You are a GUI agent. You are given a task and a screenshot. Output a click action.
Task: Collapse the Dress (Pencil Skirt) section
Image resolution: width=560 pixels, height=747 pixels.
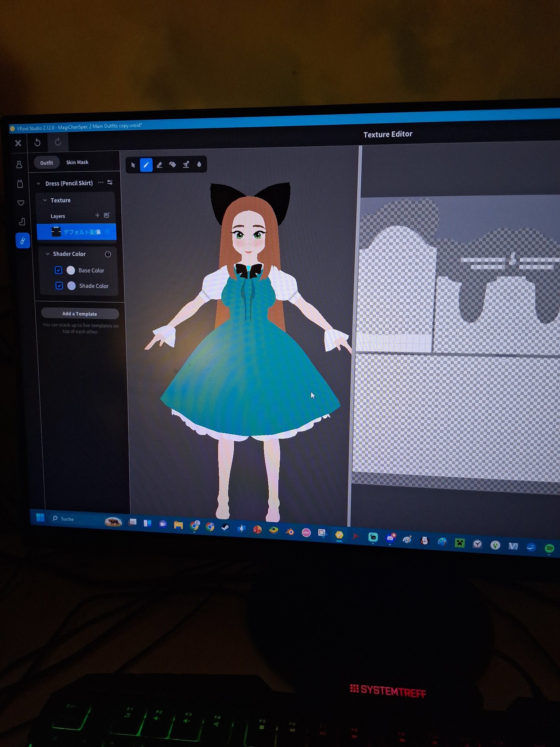pos(39,183)
